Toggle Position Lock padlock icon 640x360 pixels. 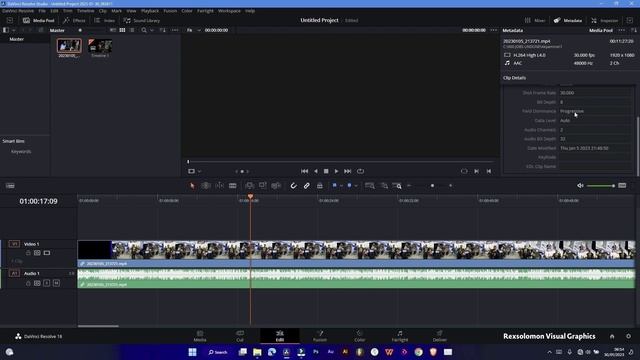click(x=320, y=186)
